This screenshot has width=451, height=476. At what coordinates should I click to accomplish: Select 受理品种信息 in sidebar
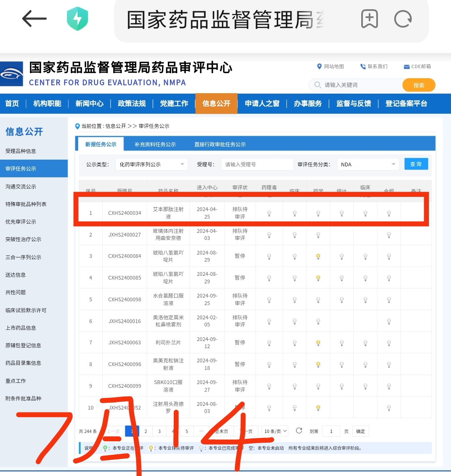tap(20, 151)
